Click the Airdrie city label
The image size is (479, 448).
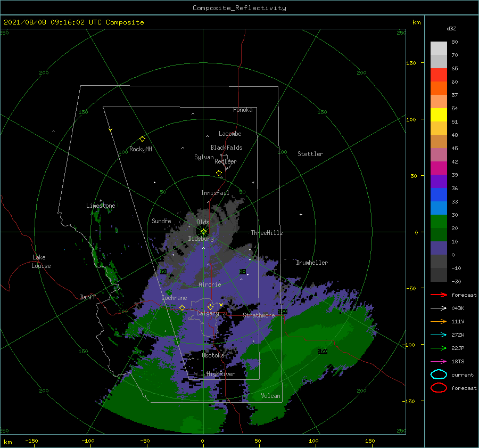[210, 284]
